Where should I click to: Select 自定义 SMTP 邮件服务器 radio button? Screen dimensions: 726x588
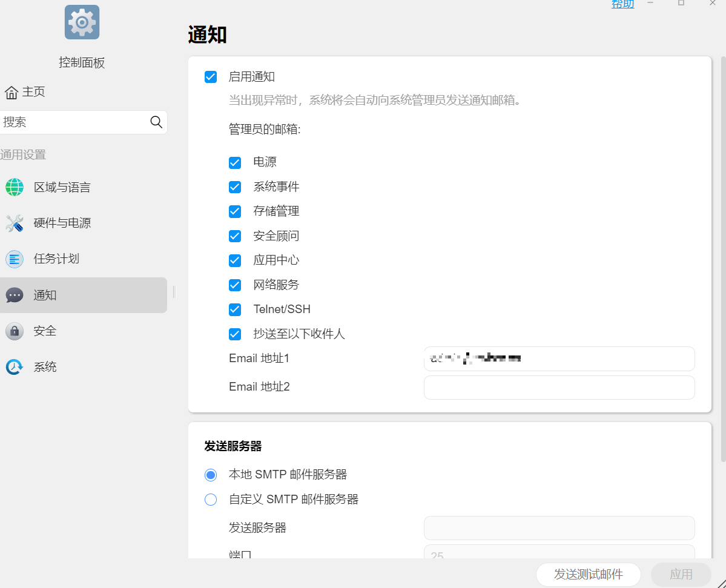tap(211, 500)
